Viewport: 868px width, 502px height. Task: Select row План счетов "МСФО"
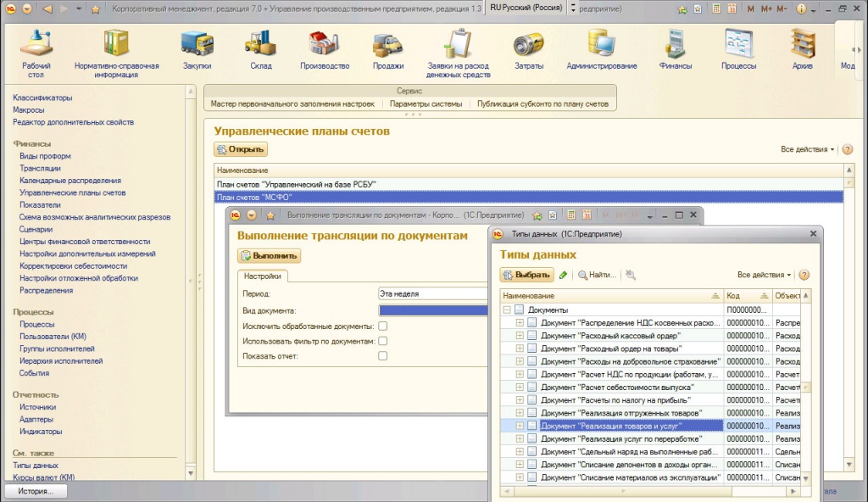pyautogui.click(x=529, y=198)
